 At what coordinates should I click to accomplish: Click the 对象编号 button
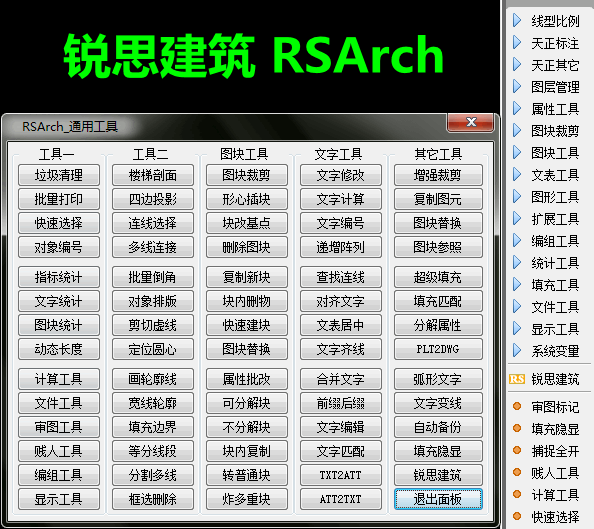click(x=59, y=247)
